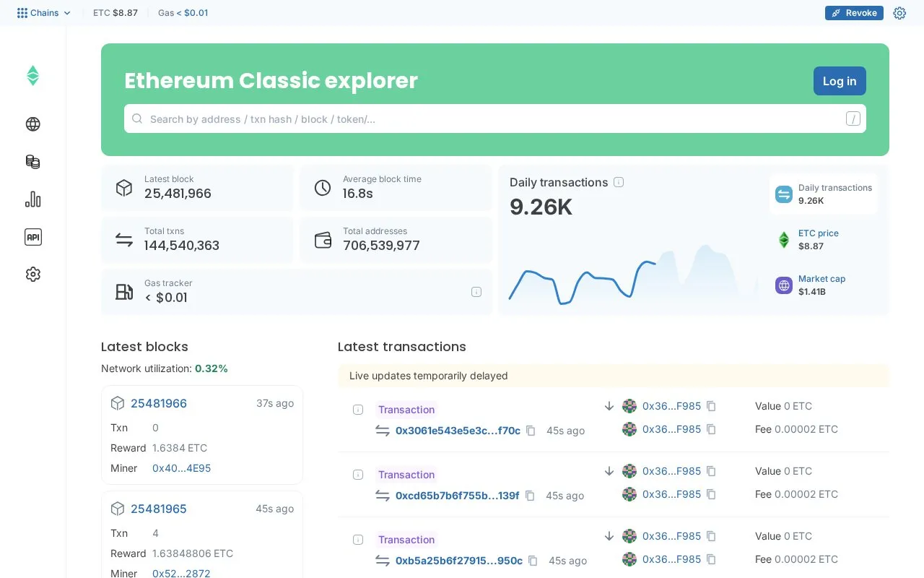
Task: Click the 0.32% network utilization value
Action: click(x=212, y=368)
